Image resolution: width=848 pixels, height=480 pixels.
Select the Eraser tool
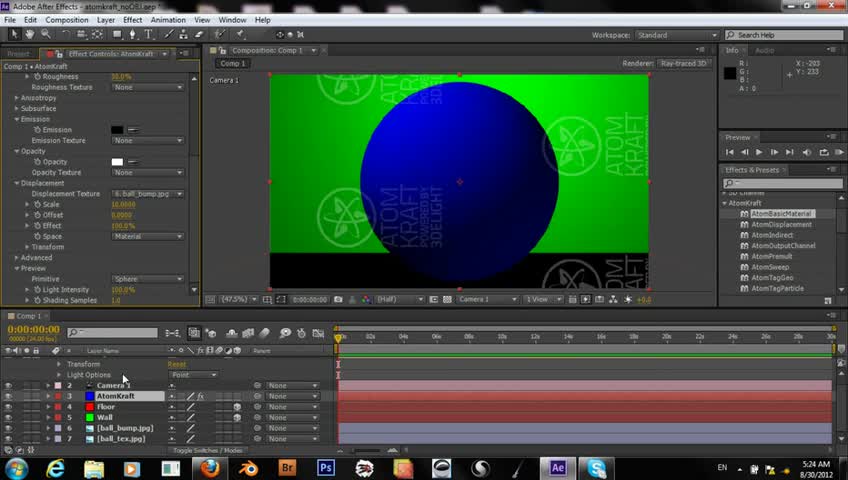(x=199, y=34)
